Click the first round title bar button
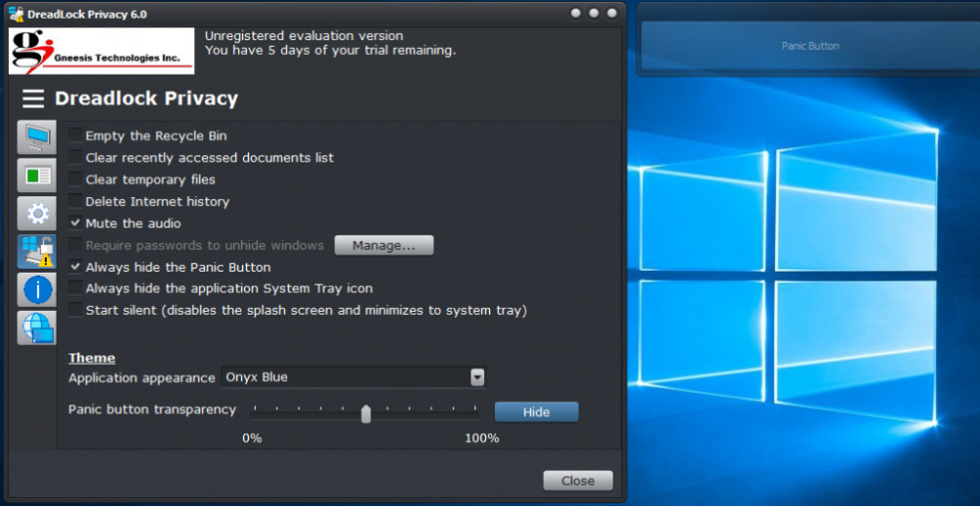Viewport: 980px width, 507px height. pyautogui.click(x=575, y=13)
